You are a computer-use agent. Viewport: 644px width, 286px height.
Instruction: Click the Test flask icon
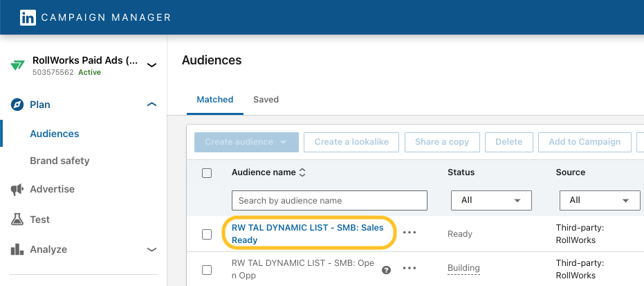[x=17, y=220]
